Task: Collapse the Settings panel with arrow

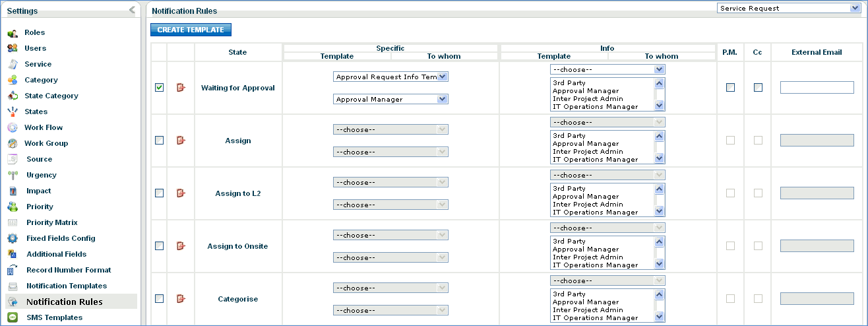Action: pyautogui.click(x=132, y=10)
